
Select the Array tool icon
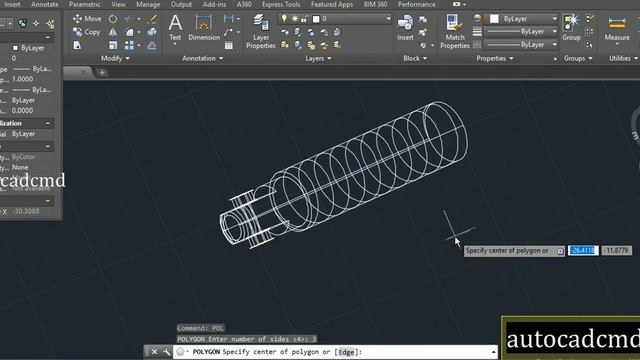click(x=129, y=45)
